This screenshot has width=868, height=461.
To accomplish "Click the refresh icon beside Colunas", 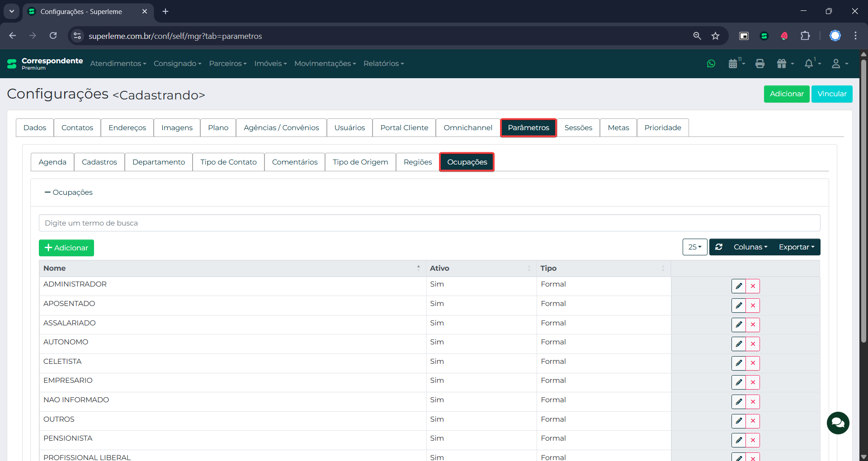I will (719, 247).
